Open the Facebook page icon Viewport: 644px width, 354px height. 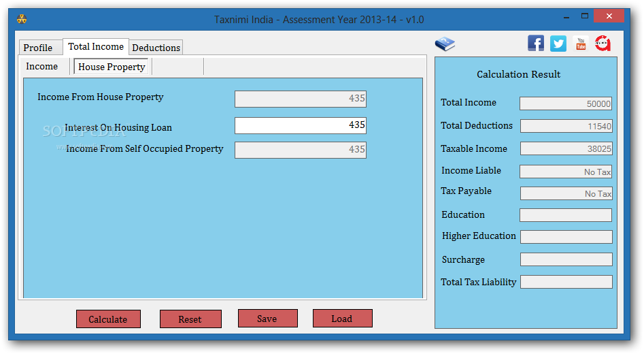536,43
